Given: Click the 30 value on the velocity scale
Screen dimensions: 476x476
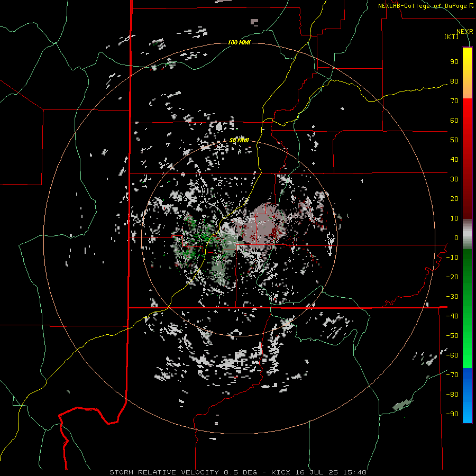Looking at the screenshot, I should point(454,179).
